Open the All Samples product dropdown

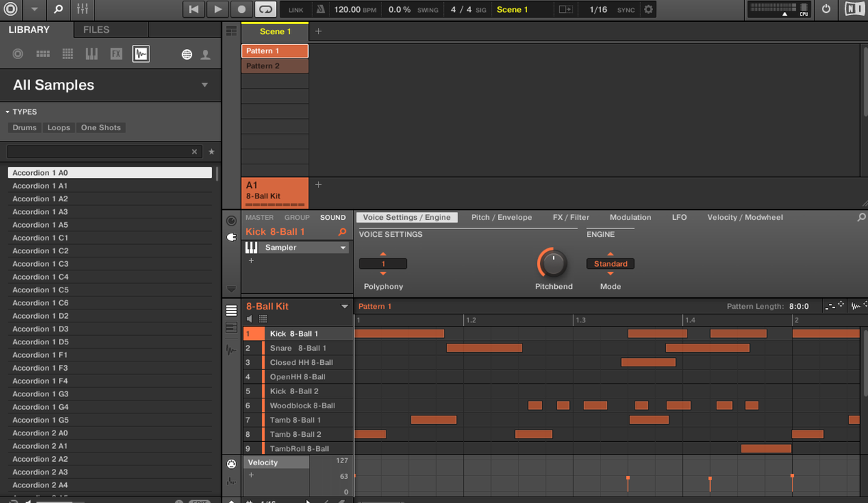click(x=204, y=85)
